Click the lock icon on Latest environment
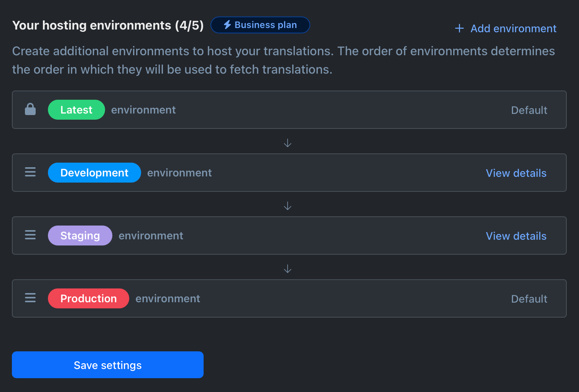Image resolution: width=579 pixels, height=392 pixels. click(x=30, y=110)
